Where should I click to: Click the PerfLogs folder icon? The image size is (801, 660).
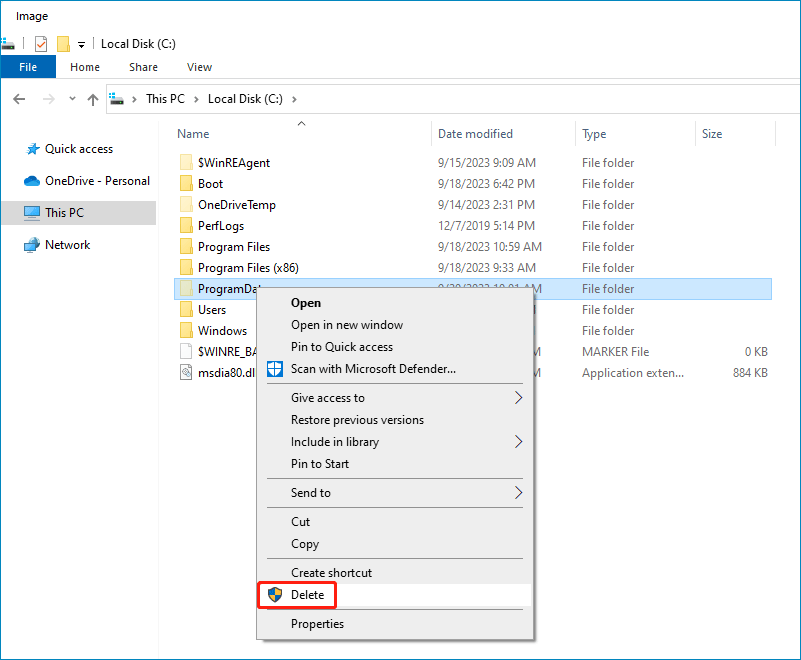pos(186,225)
